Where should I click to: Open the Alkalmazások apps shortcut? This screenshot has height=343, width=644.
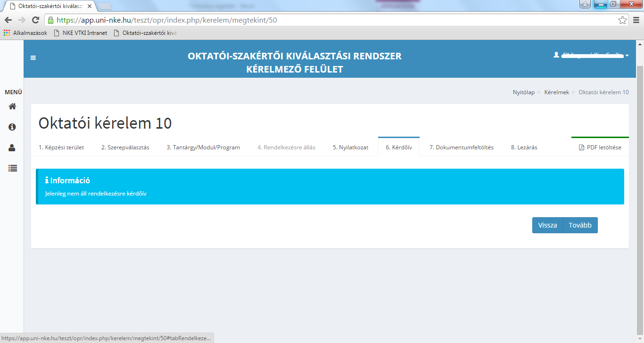(25, 33)
